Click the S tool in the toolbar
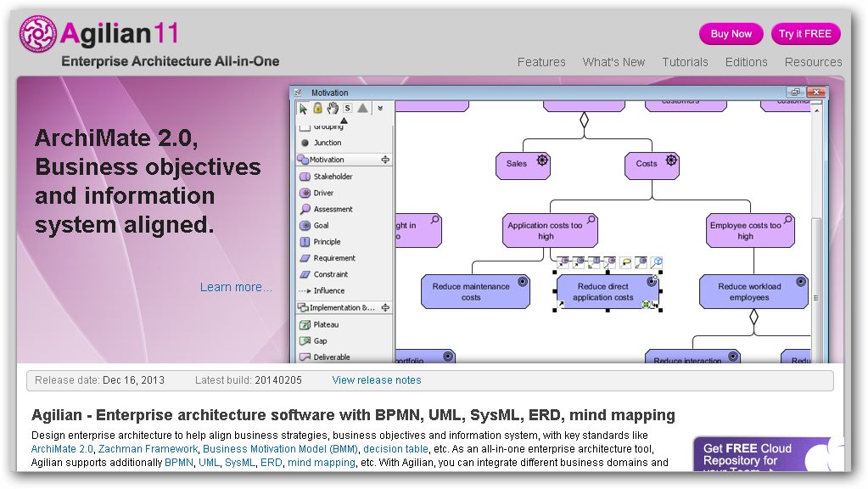The height and width of the screenshot is (489, 868). click(x=347, y=108)
